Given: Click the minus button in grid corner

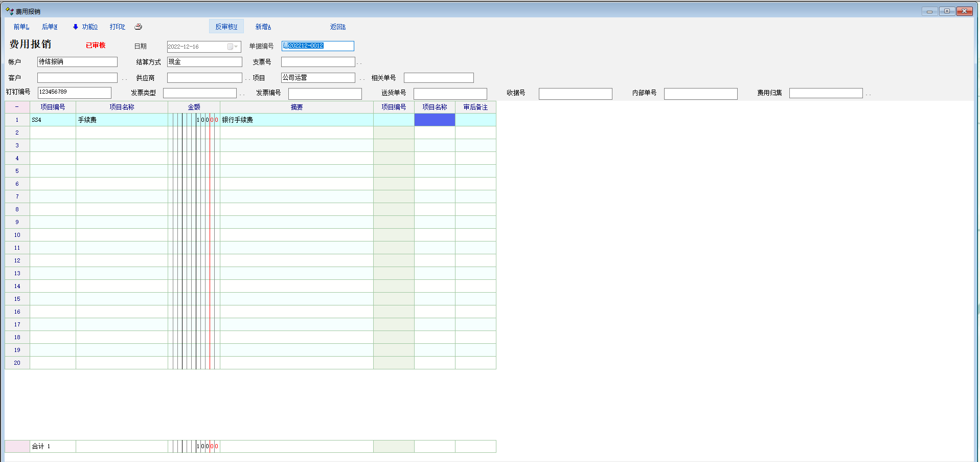Looking at the screenshot, I should pyautogui.click(x=17, y=107).
